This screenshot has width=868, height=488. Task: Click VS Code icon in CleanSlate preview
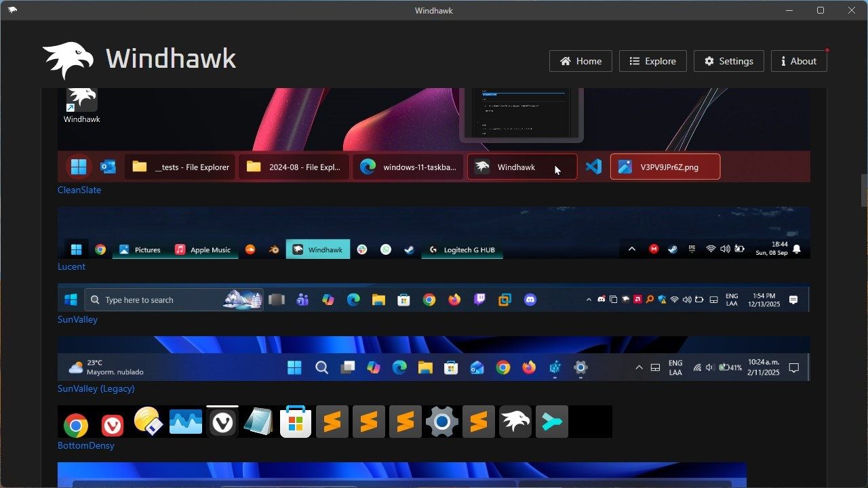tap(593, 167)
